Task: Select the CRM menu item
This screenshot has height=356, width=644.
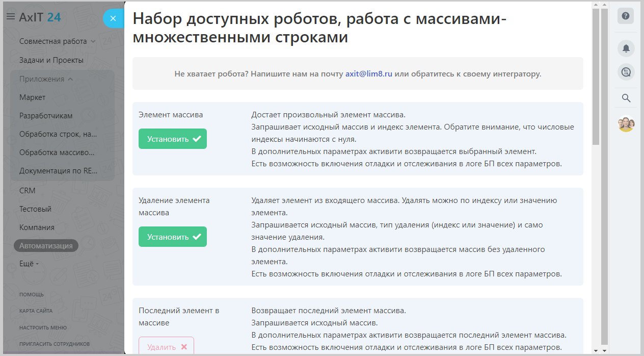Action: click(28, 191)
